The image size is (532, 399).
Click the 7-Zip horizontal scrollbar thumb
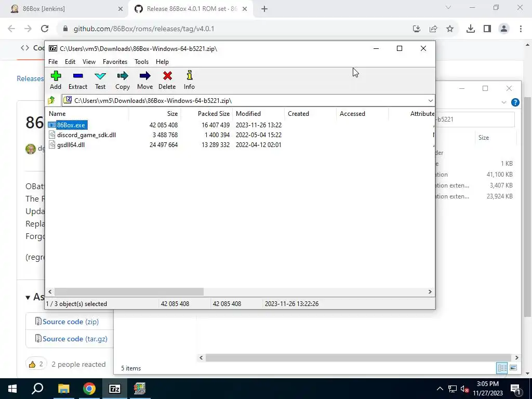[x=129, y=292]
